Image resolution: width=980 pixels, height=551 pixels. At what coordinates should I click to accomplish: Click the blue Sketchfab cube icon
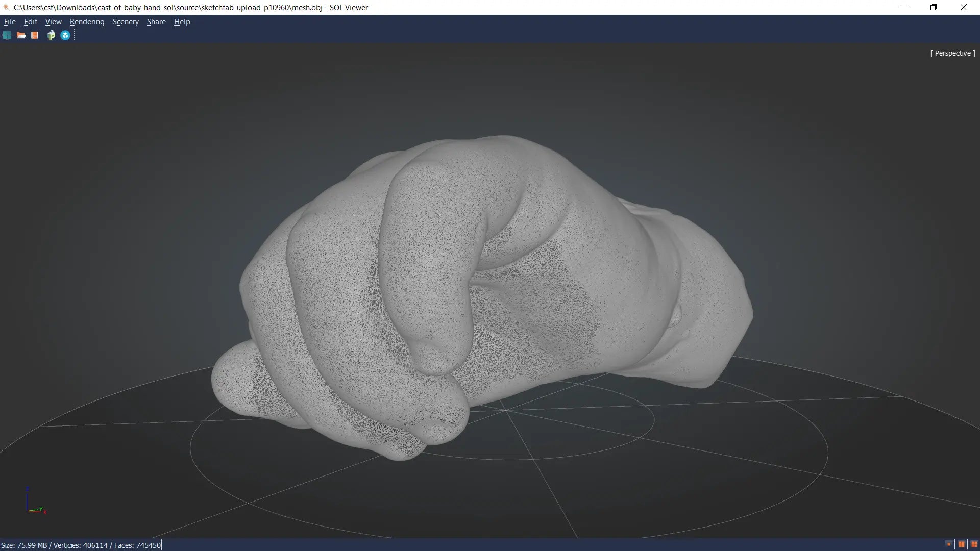pyautogui.click(x=65, y=35)
